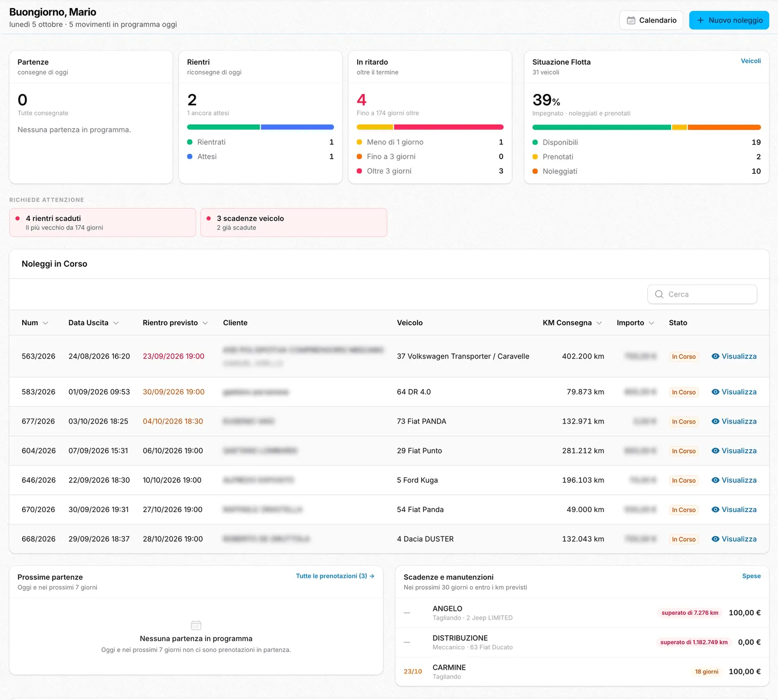Screen dimensions: 778x700
Task: Click the eye icon for rental 668/2026
Action: (x=715, y=539)
